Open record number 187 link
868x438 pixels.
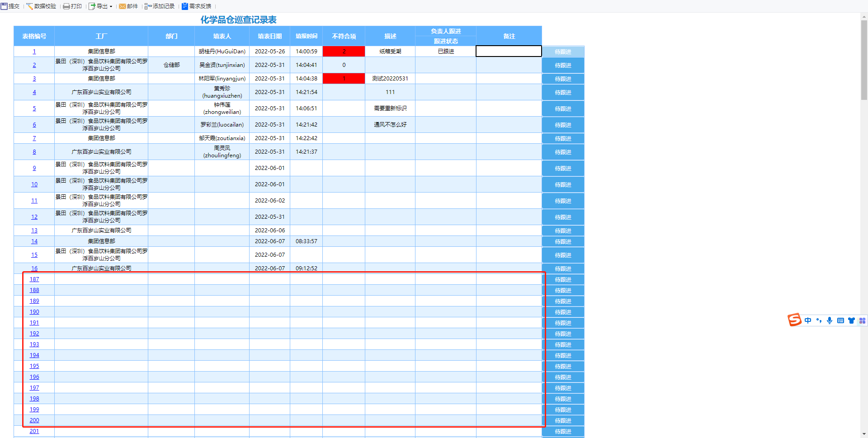click(x=34, y=279)
